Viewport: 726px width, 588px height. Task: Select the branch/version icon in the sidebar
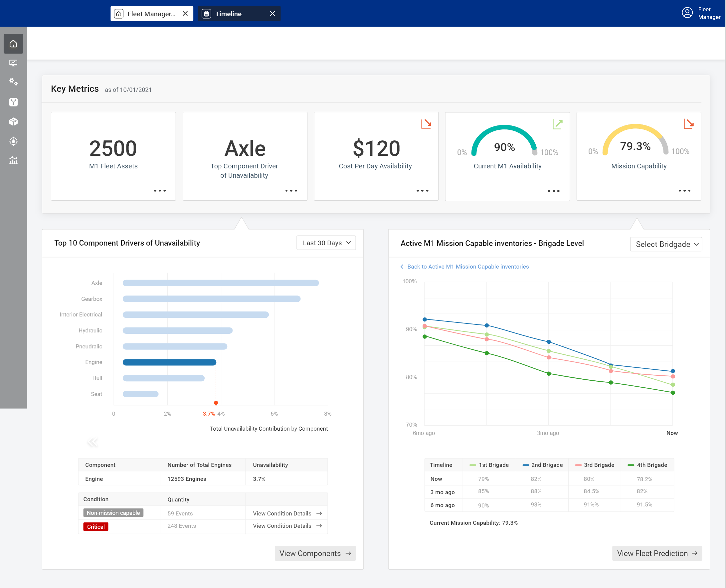(x=13, y=102)
